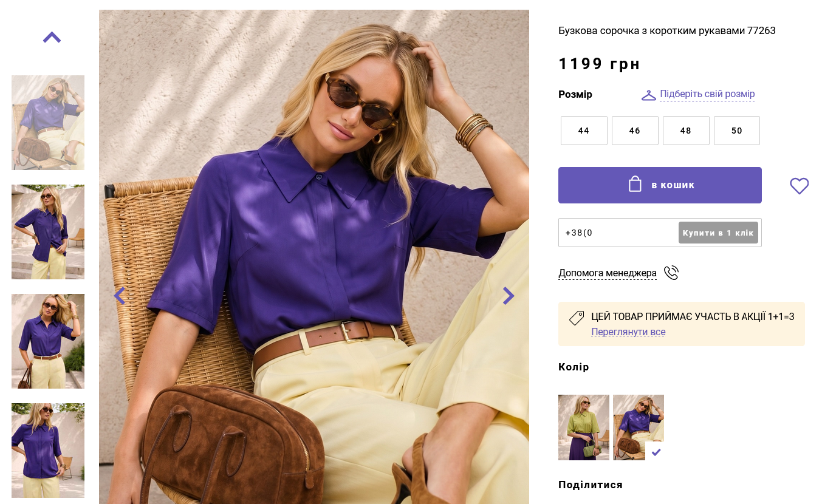
Task: Add the shirt to wishlist with heart icon
Action: (x=799, y=186)
